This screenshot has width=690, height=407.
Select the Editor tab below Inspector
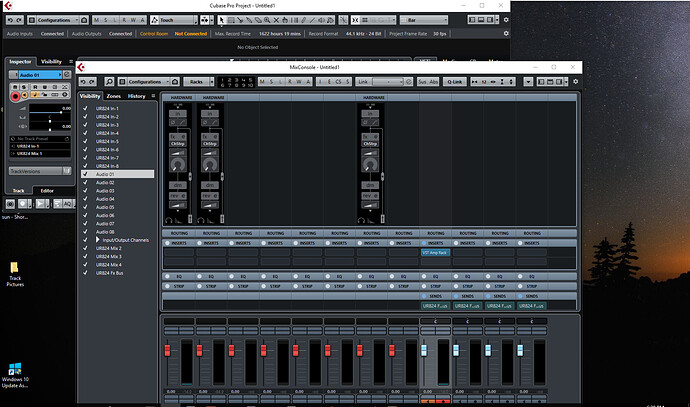click(x=47, y=191)
